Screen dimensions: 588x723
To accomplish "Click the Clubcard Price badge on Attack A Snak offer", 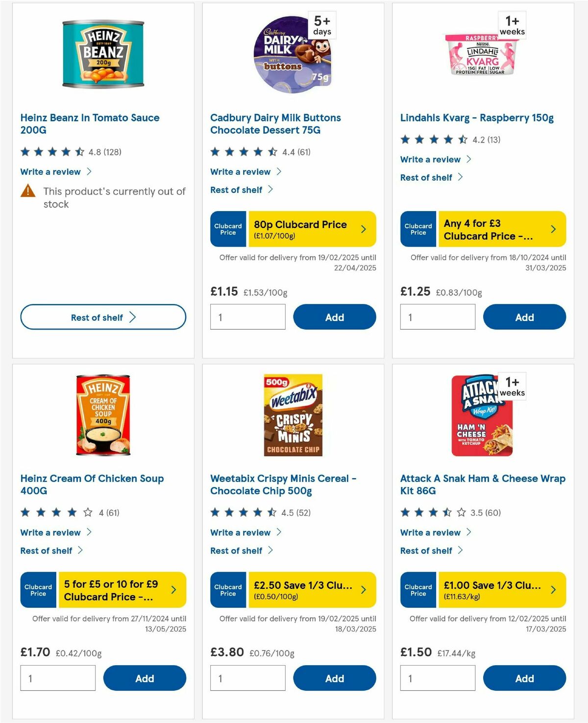I will (418, 590).
